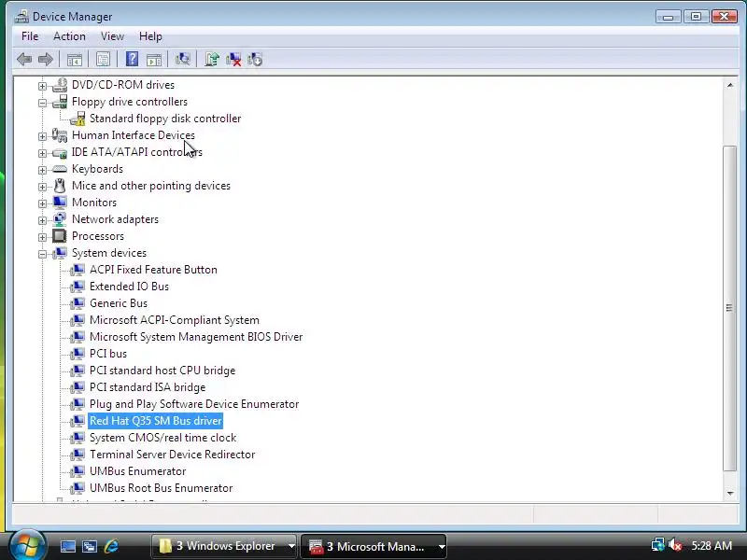Click the floppy controller warning icon
This screenshot has height=560, width=747.
pos(78,119)
